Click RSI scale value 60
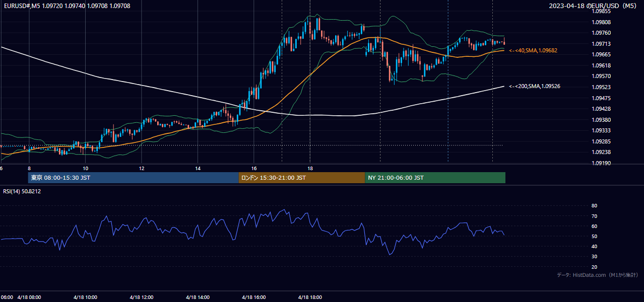Image resolution: width=644 pixels, height=302 pixels. click(594, 226)
